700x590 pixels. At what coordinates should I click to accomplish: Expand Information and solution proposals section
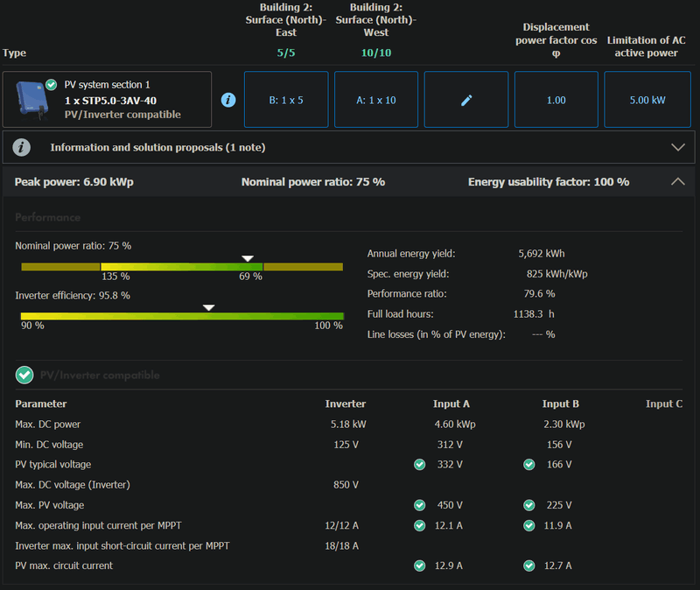coord(677,147)
